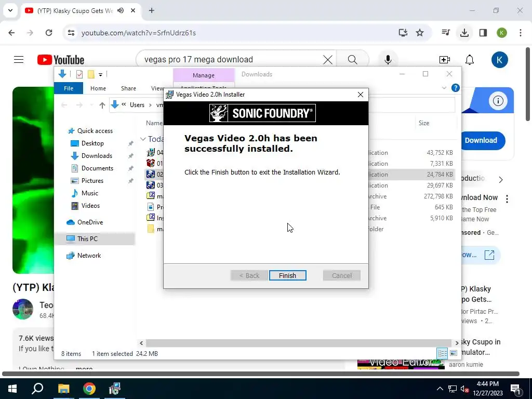Mute the tab via speaker icon

(121, 10)
